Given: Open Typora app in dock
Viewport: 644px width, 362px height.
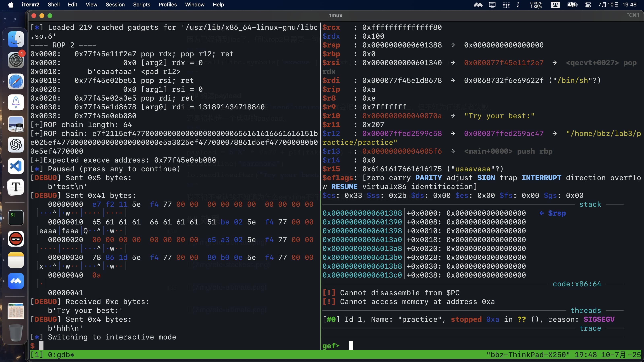Looking at the screenshot, I should tap(16, 187).
